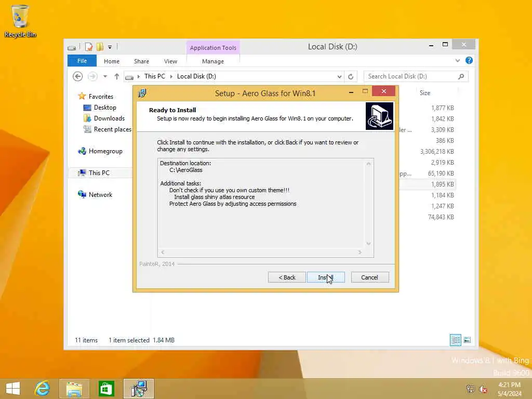This screenshot has height=399, width=532.
Task: Click the New folder quick access icon
Action: click(100, 47)
